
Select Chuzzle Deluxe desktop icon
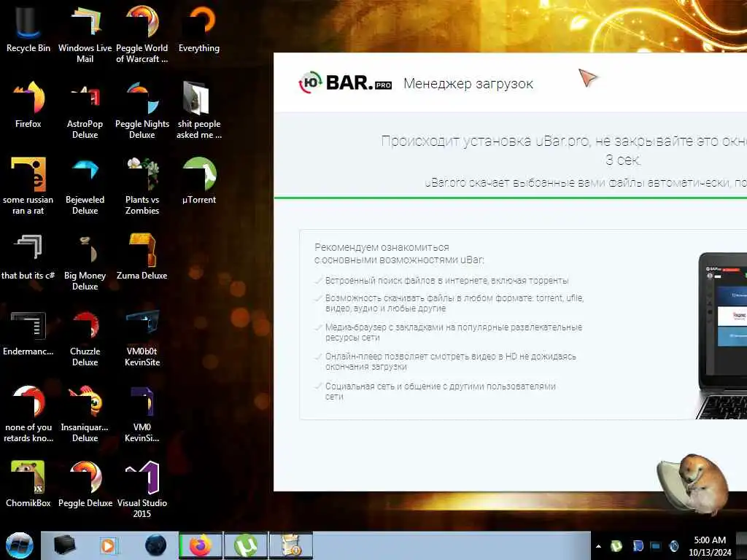85,337
